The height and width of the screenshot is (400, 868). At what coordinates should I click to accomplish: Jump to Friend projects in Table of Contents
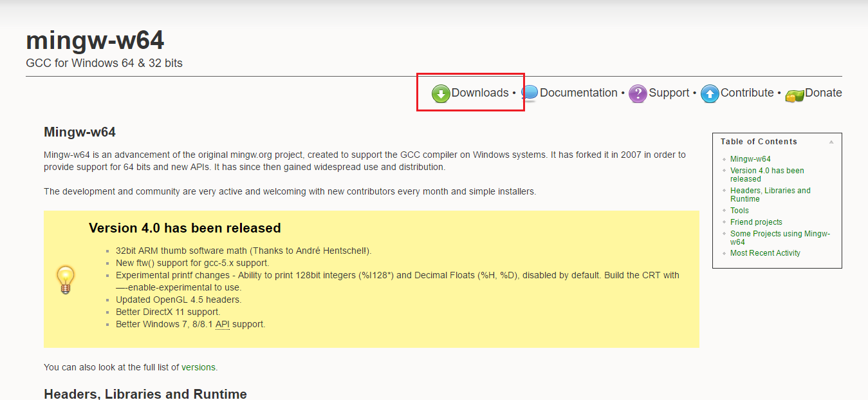(756, 222)
